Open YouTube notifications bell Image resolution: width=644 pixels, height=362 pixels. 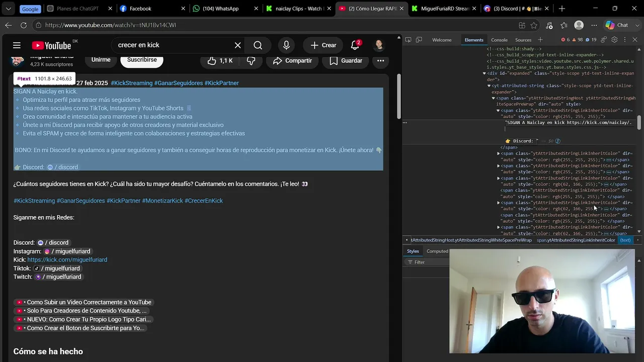(355, 45)
